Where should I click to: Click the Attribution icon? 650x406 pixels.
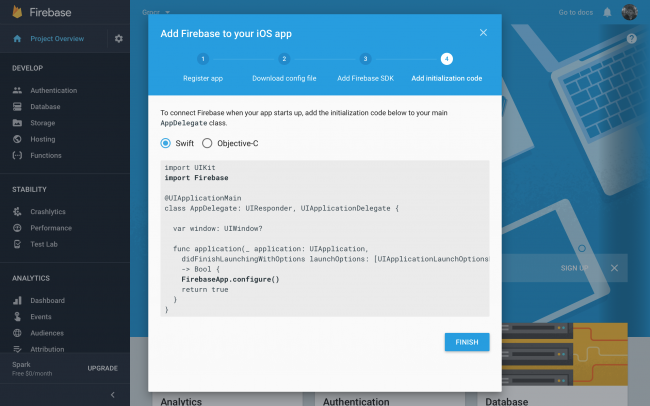click(x=17, y=349)
